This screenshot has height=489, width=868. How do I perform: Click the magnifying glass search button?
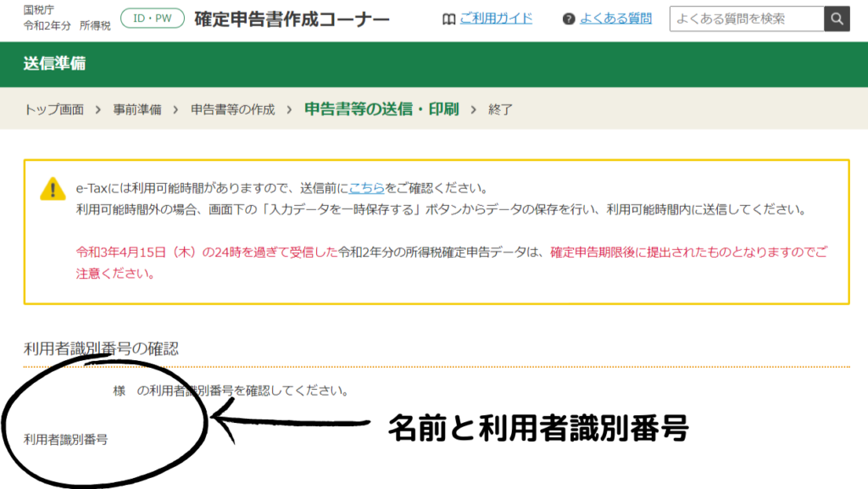(837, 19)
